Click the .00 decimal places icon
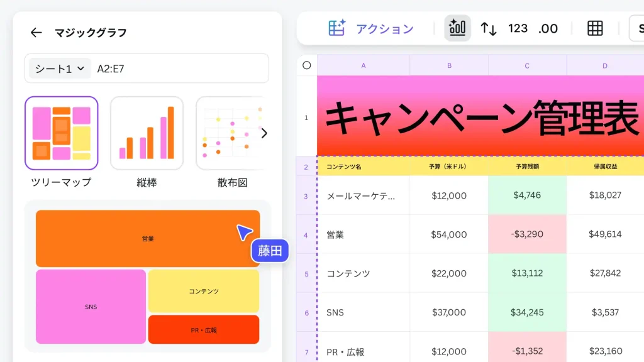This screenshot has width=644, height=362. point(548,28)
